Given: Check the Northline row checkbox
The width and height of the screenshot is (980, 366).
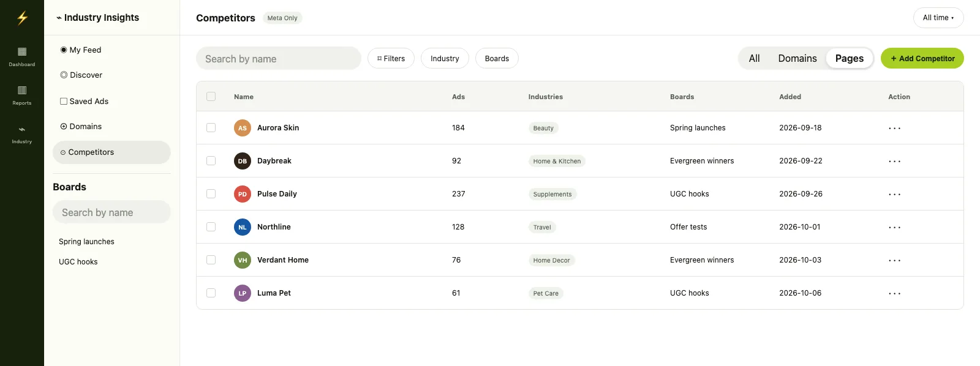Looking at the screenshot, I should [211, 227].
